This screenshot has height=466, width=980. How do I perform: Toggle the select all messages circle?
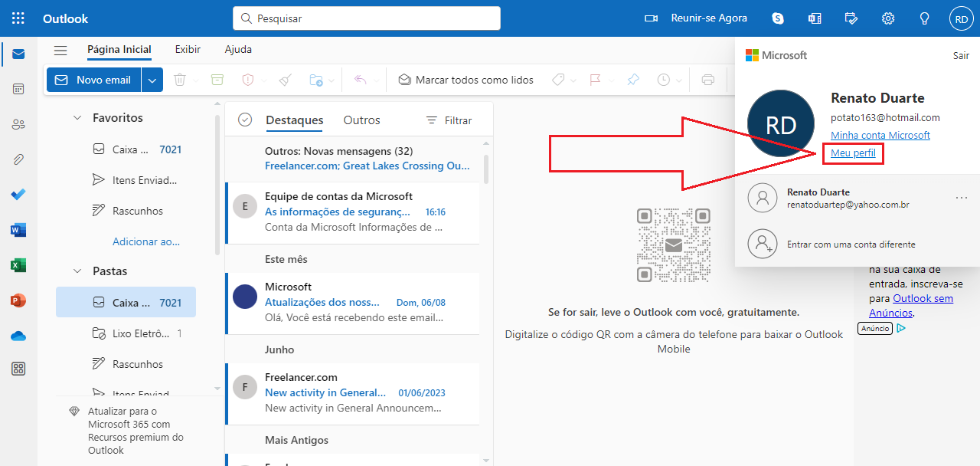(x=245, y=120)
